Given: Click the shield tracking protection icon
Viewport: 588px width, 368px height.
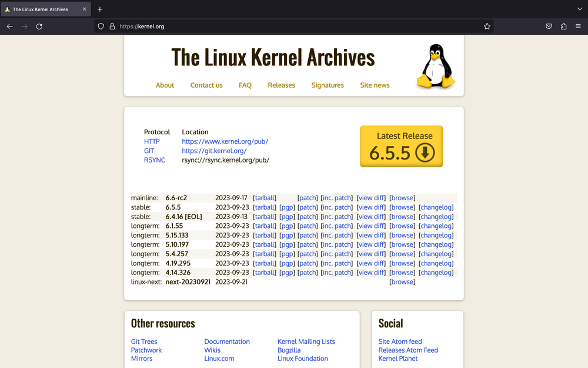Looking at the screenshot, I should (101, 26).
